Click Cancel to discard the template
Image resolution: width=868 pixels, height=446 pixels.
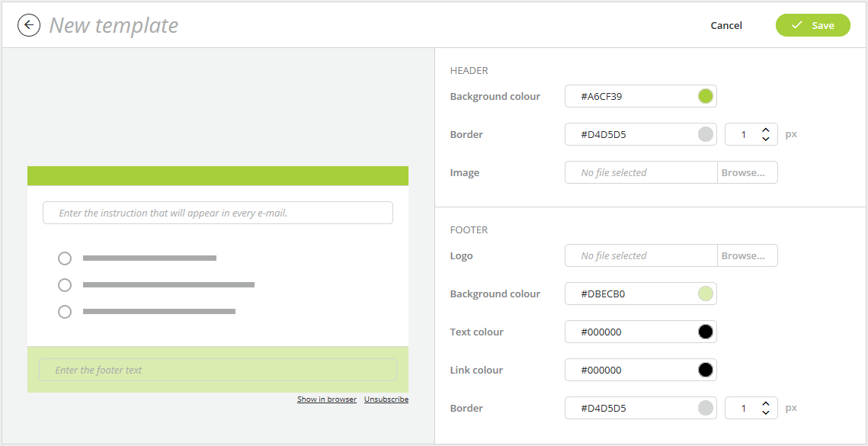(x=725, y=24)
